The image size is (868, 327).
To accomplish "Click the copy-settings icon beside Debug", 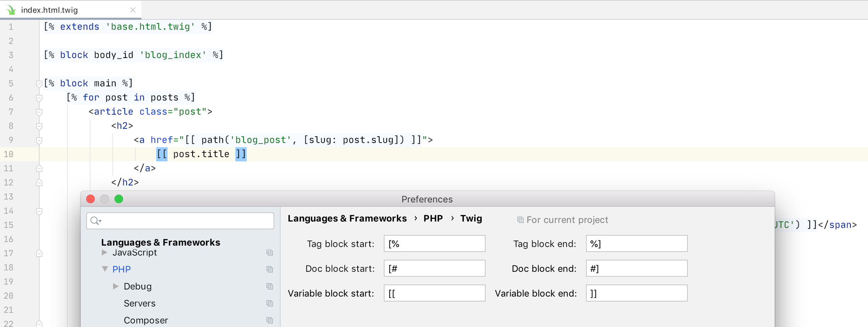I will tap(270, 286).
